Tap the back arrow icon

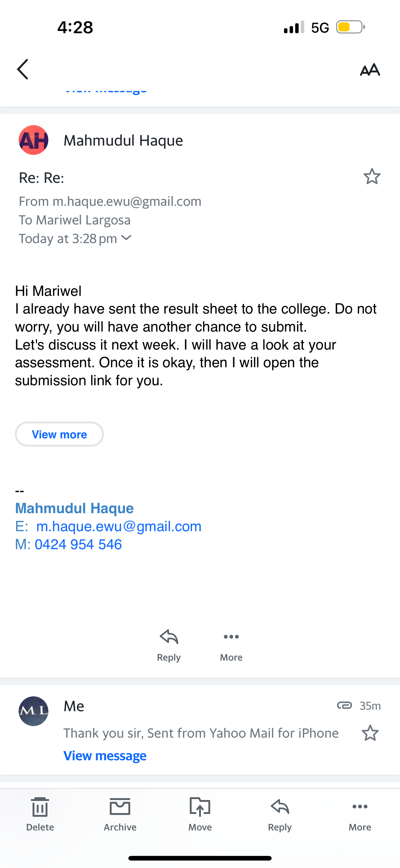(23, 70)
